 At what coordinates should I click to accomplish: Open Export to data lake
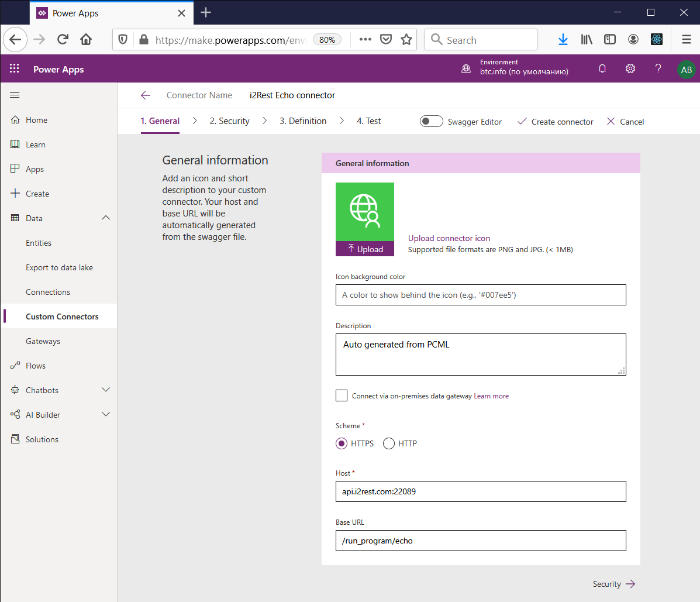(x=59, y=267)
